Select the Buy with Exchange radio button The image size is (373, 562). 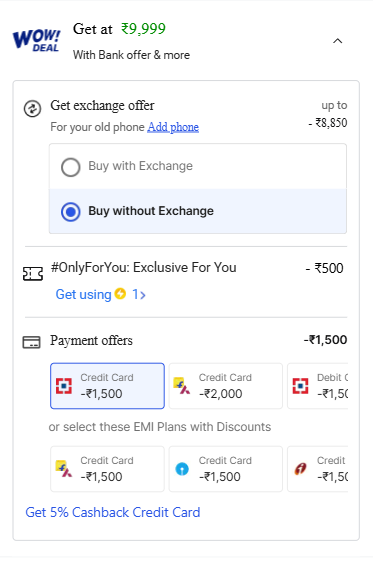pyautogui.click(x=71, y=167)
